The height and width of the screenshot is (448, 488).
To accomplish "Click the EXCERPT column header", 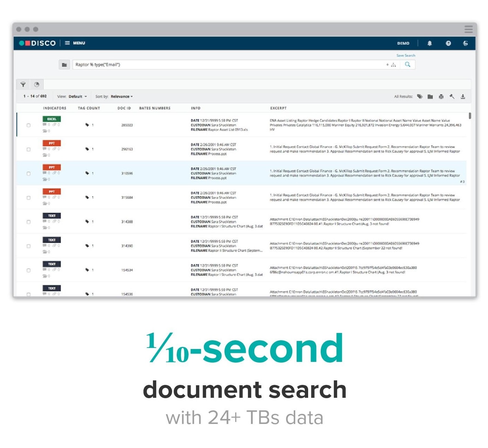I will tap(278, 108).
